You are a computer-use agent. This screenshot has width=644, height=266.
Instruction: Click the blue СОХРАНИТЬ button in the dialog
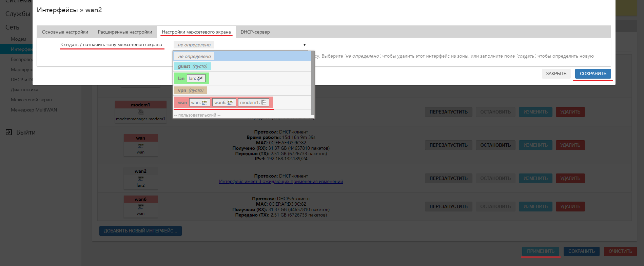(593, 74)
